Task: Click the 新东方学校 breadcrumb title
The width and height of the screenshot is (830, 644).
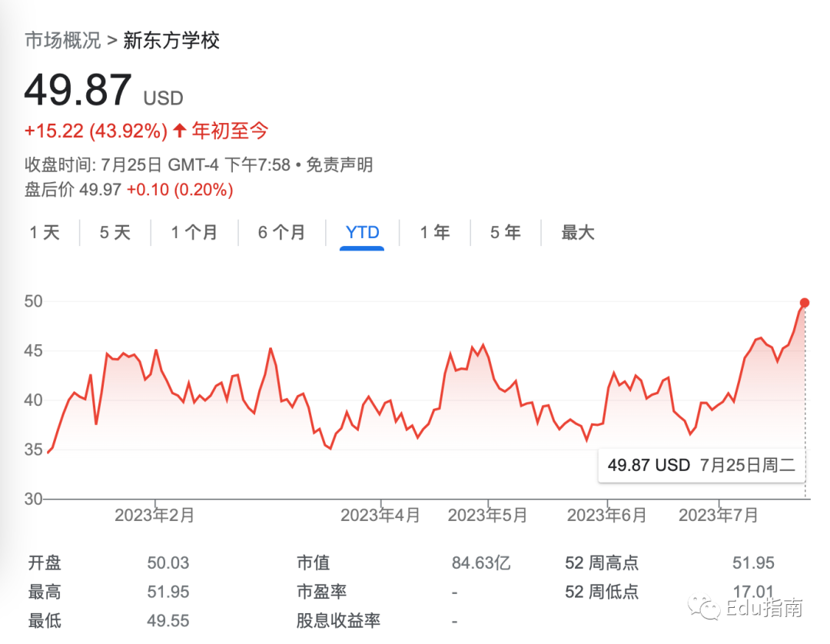Action: pos(171,40)
